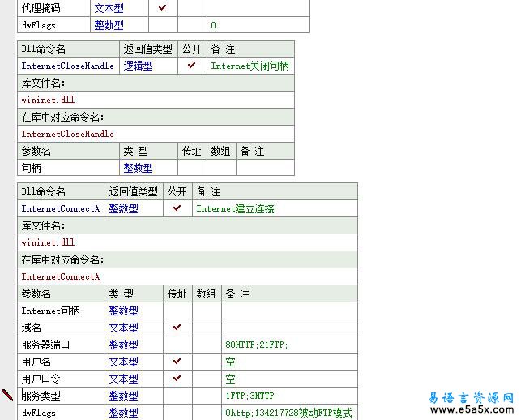Select the 服务类型 parameter name
The image size is (521, 420).
pos(41,396)
